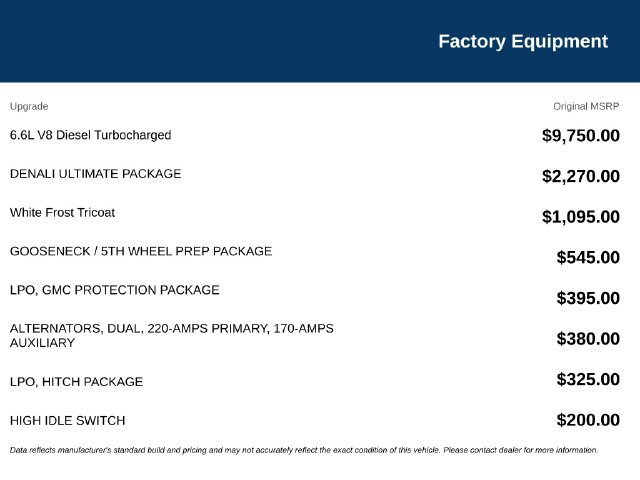Viewport: 640px width, 480px height.
Task: Select the White Frost Tricoat entry
Action: pyautogui.click(x=62, y=213)
